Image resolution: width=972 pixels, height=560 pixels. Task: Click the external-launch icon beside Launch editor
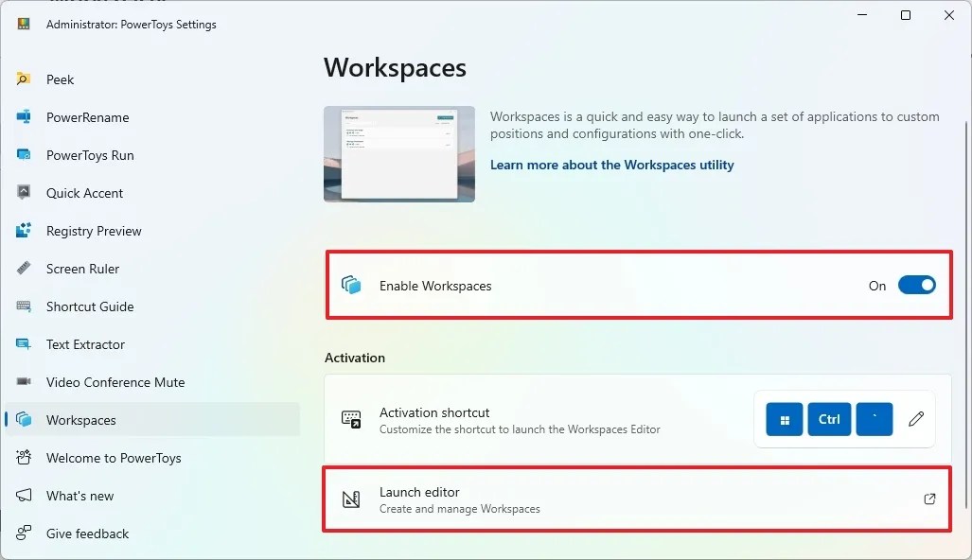(x=929, y=499)
